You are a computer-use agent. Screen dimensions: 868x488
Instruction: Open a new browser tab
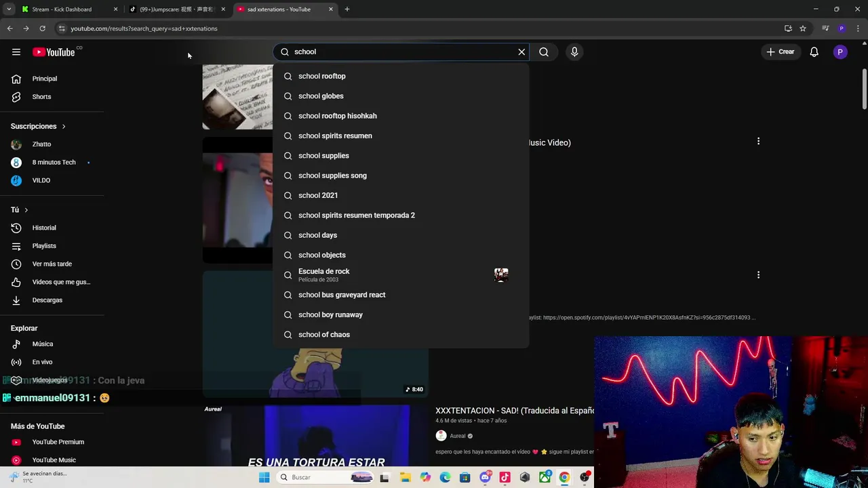347,9
